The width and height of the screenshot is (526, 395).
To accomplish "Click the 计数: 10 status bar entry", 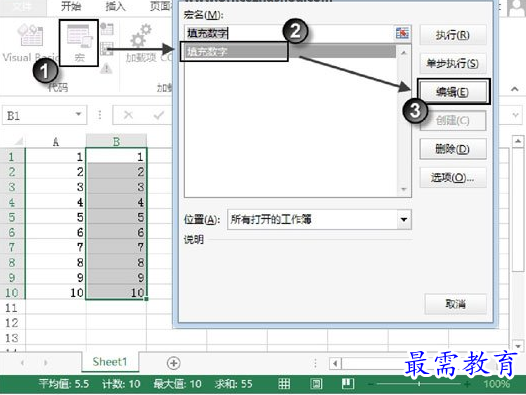I will 121,384.
